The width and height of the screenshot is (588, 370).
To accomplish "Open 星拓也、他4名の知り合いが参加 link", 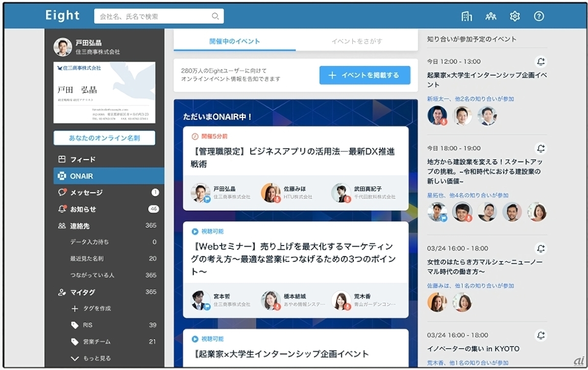I will pos(467,195).
